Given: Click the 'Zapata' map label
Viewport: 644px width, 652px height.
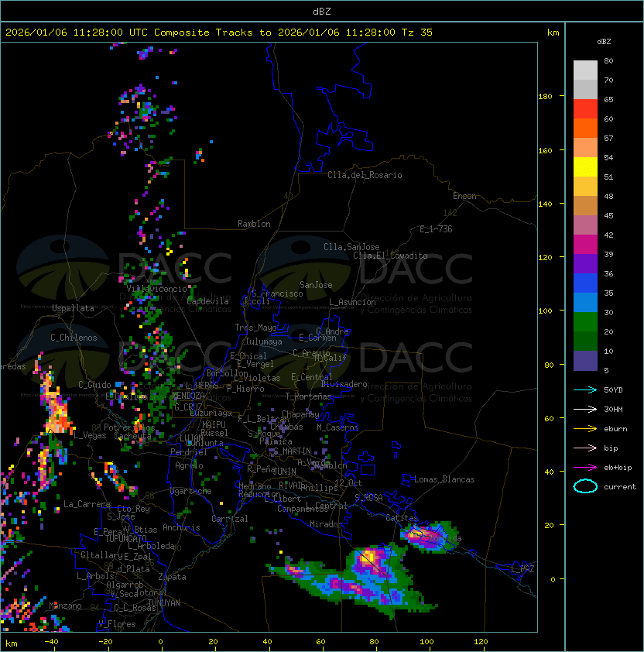Looking at the screenshot, I should tap(172, 577).
